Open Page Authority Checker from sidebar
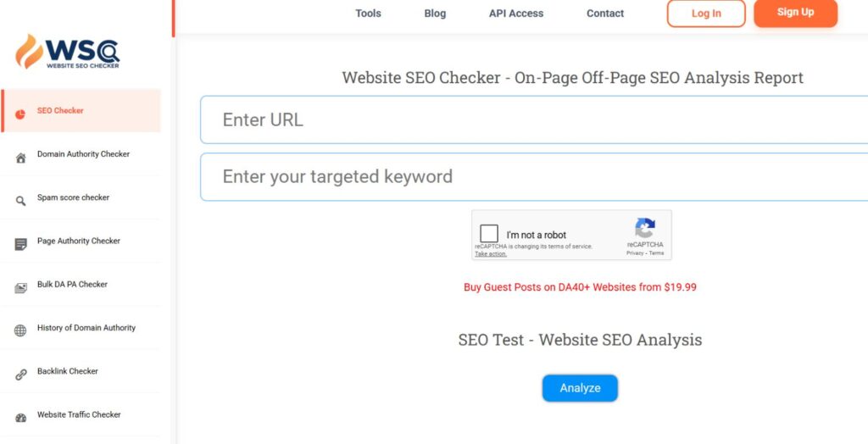868x444 pixels. pos(81,241)
